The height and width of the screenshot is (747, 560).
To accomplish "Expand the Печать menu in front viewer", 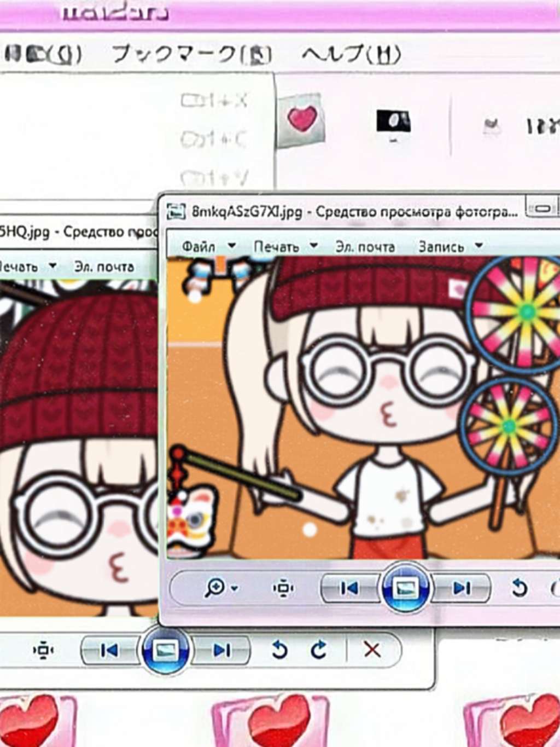I will tap(285, 247).
